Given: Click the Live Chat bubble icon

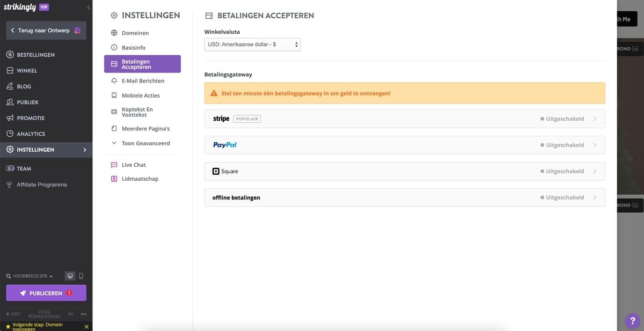Looking at the screenshot, I should point(114,165).
